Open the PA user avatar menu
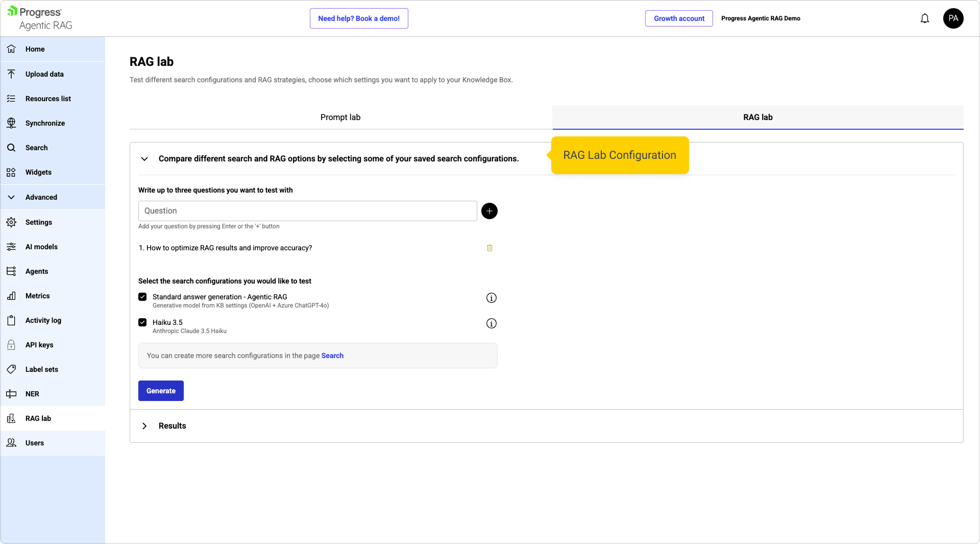The image size is (980, 544). [952, 19]
